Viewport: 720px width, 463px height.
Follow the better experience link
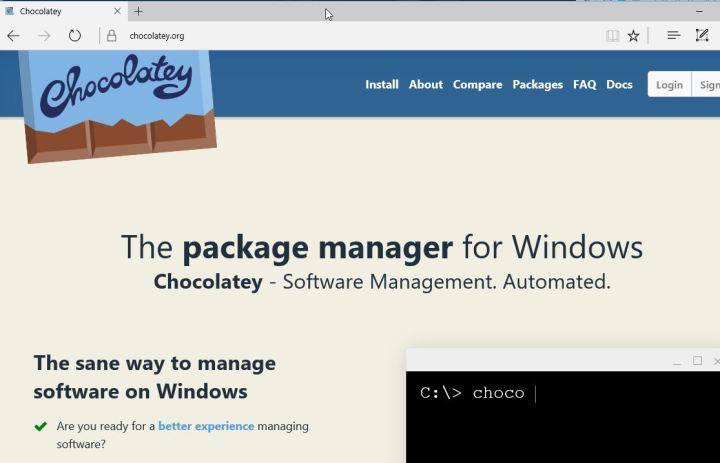pyautogui.click(x=206, y=426)
